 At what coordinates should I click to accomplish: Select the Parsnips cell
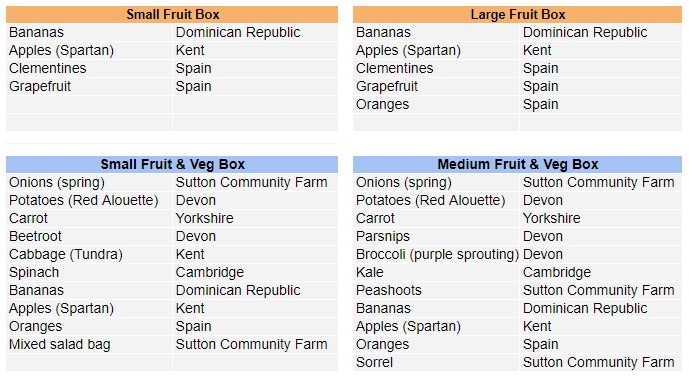436,236
